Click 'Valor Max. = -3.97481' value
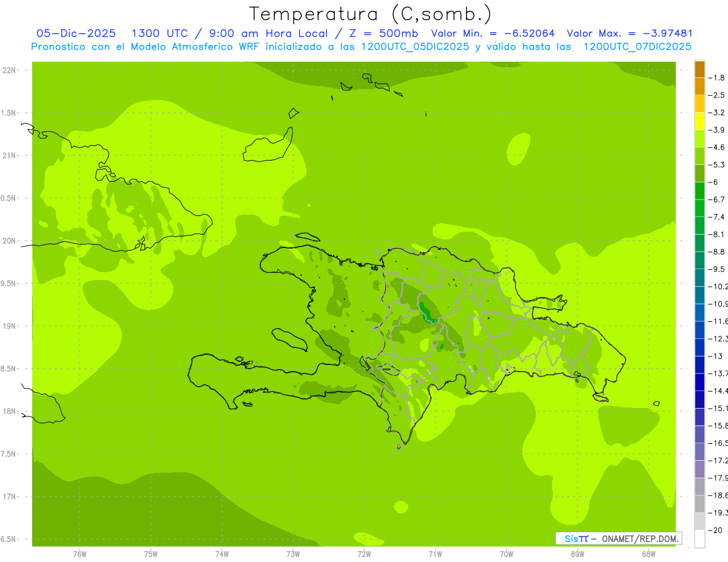 click(x=630, y=33)
